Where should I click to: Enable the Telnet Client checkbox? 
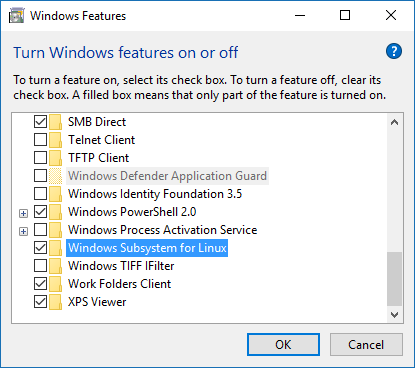point(40,140)
